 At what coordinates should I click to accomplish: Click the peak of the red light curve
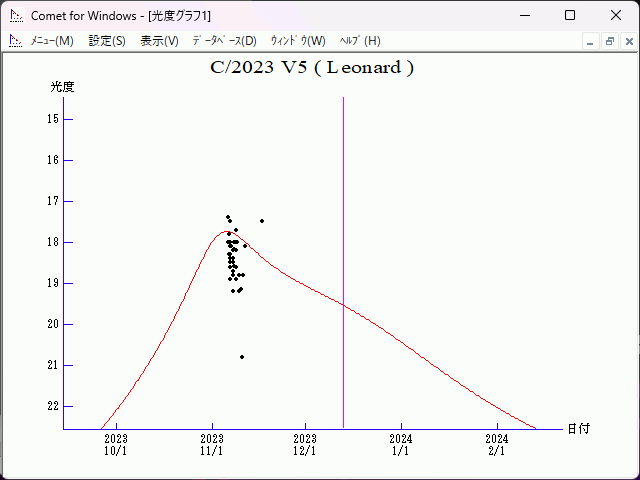(226, 232)
